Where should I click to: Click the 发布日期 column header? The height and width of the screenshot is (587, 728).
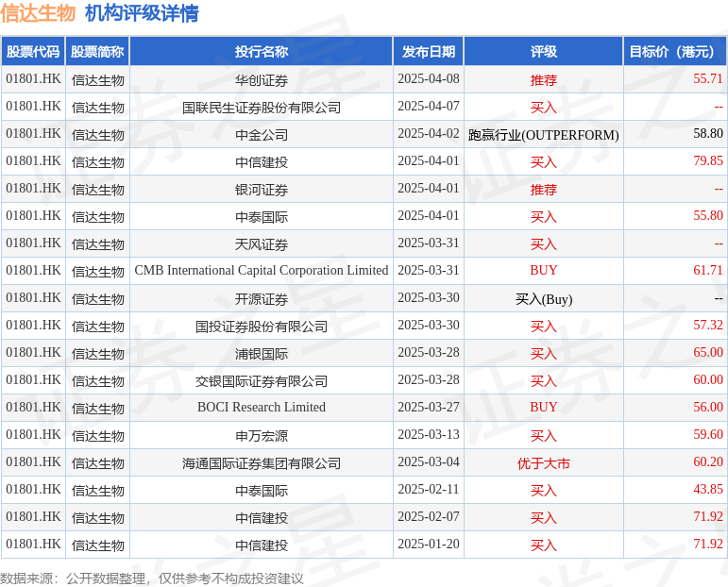coord(429,52)
